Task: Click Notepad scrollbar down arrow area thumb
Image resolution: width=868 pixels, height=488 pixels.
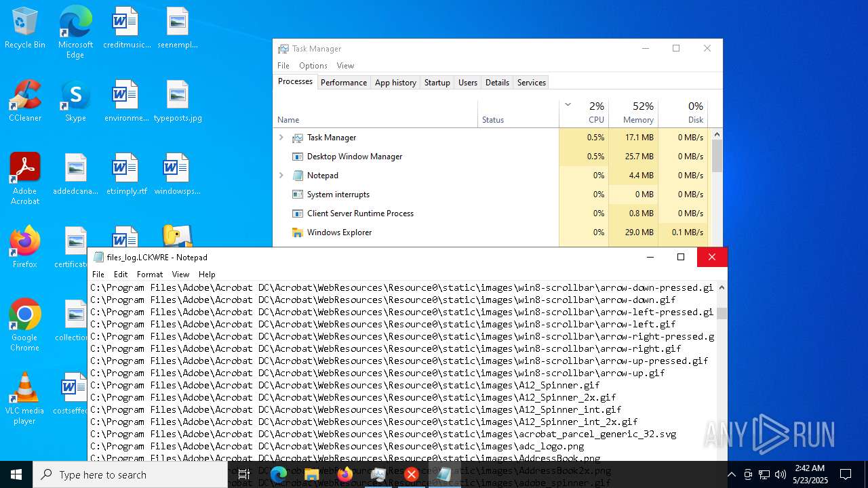Action: [722, 313]
